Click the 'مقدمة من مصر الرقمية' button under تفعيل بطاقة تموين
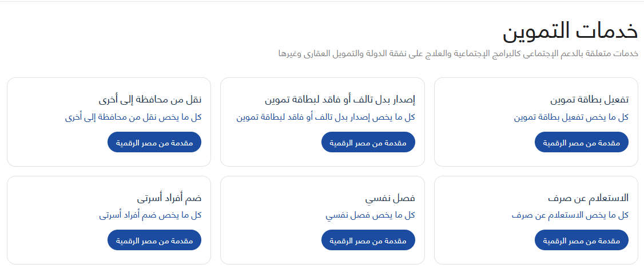The width and height of the screenshot is (644, 272). pyautogui.click(x=581, y=142)
